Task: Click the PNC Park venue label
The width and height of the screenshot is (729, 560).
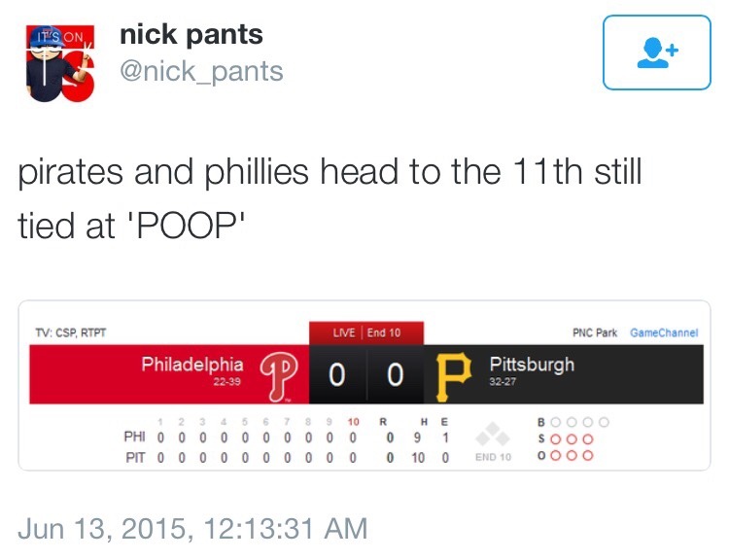Action: click(594, 332)
